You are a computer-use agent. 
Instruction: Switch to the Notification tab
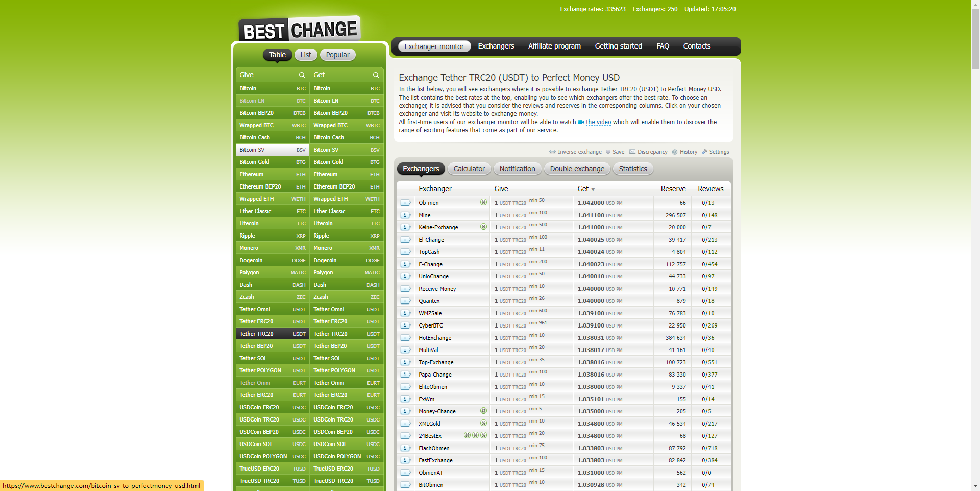pos(517,169)
